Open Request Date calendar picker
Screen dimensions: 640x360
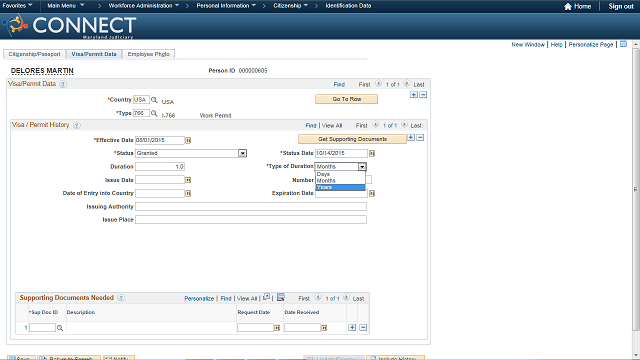pos(277,328)
